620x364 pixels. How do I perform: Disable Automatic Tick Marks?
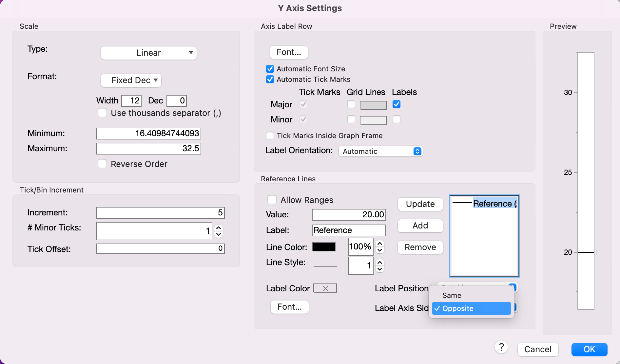pyautogui.click(x=270, y=79)
